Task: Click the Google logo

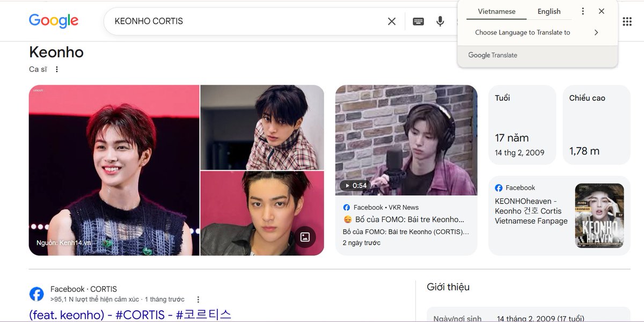Action: coord(54,21)
